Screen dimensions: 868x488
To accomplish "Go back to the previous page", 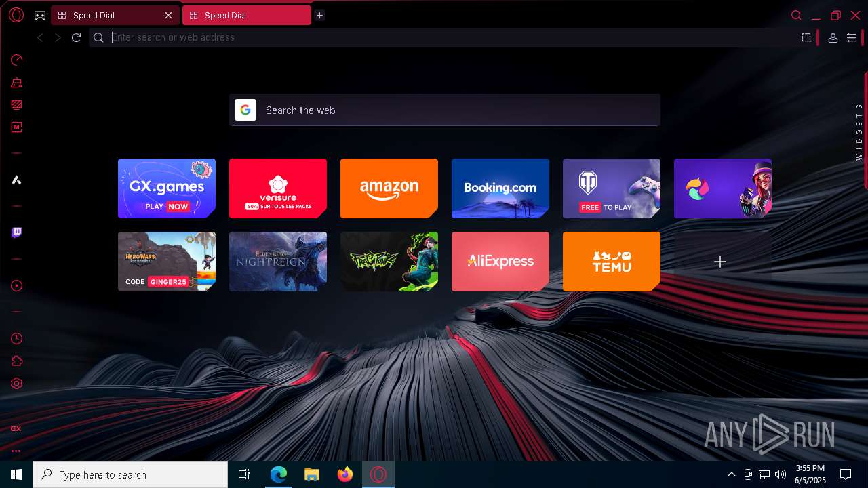I will [x=40, y=38].
